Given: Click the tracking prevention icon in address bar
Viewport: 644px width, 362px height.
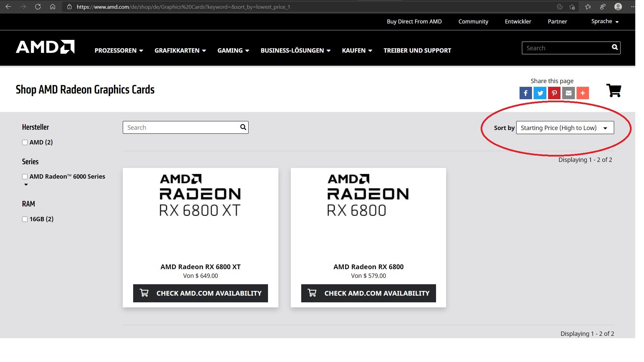Looking at the screenshot, I should [560, 7].
